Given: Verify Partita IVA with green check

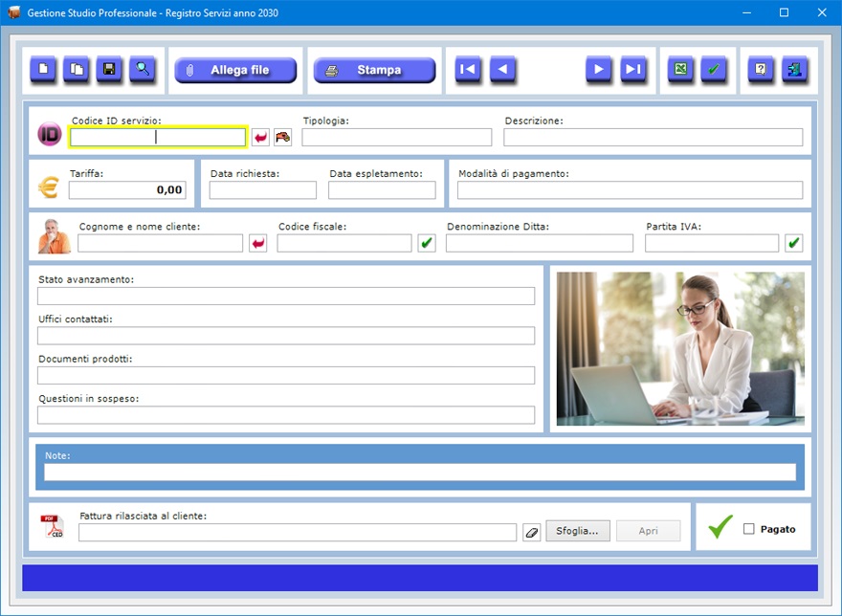Looking at the screenshot, I should pos(793,243).
